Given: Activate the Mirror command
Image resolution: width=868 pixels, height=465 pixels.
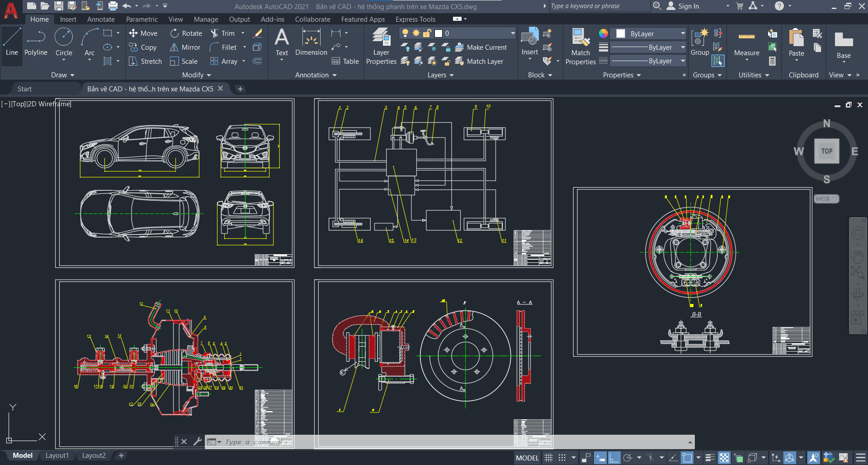Looking at the screenshot, I should point(185,47).
